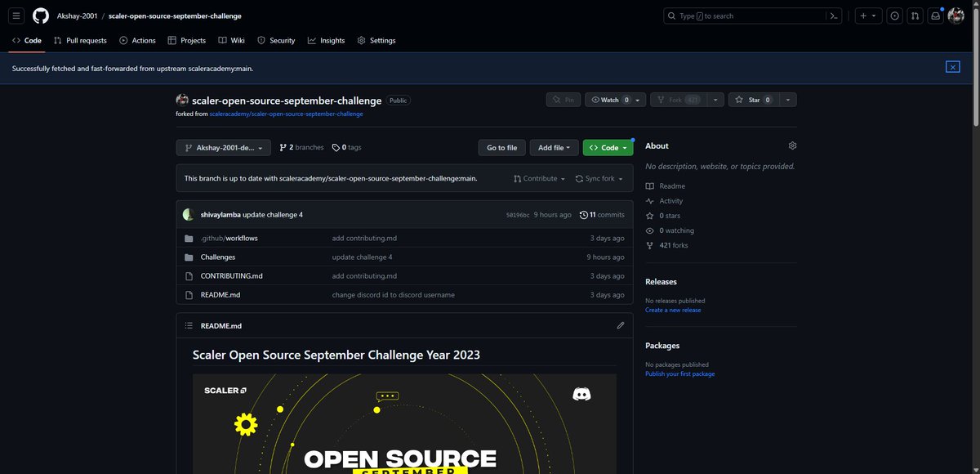The height and width of the screenshot is (474, 980).
Task: Click Publish your first package link
Action: click(679, 373)
